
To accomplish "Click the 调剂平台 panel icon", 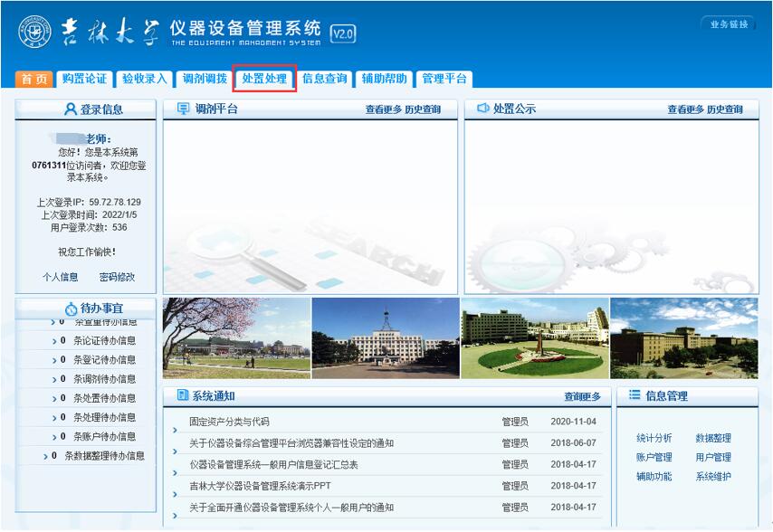I will [x=181, y=109].
